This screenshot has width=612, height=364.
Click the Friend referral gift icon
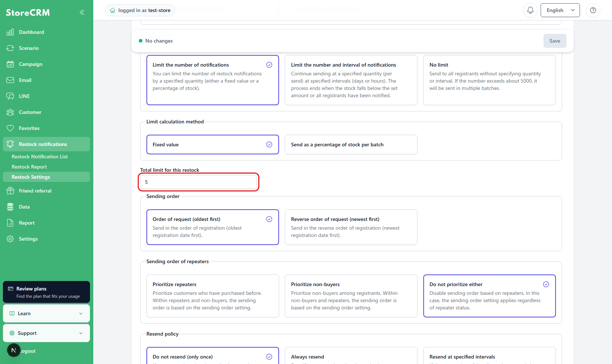(10, 191)
